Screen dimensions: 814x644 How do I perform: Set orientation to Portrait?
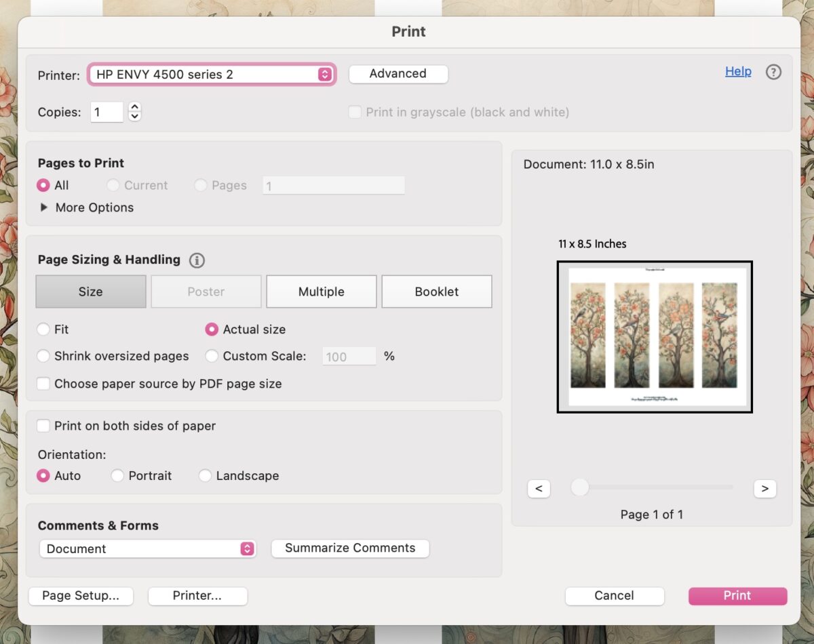(x=117, y=476)
